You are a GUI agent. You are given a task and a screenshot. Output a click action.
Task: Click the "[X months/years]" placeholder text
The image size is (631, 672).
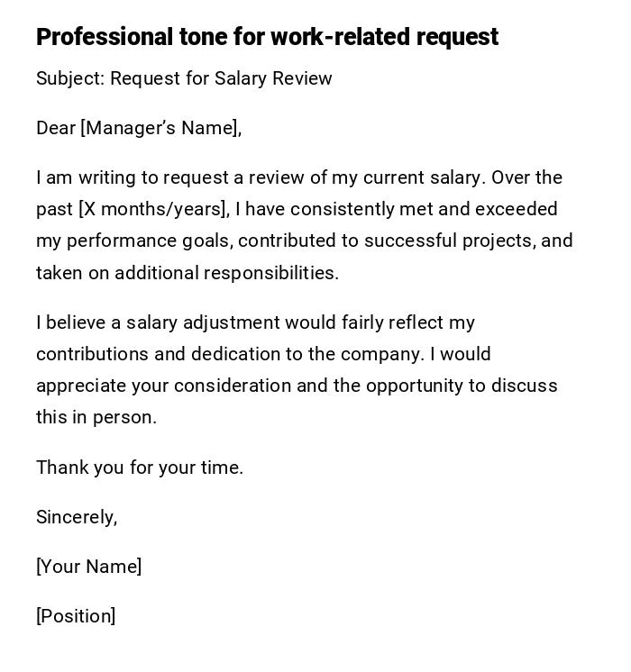pyautogui.click(x=153, y=209)
